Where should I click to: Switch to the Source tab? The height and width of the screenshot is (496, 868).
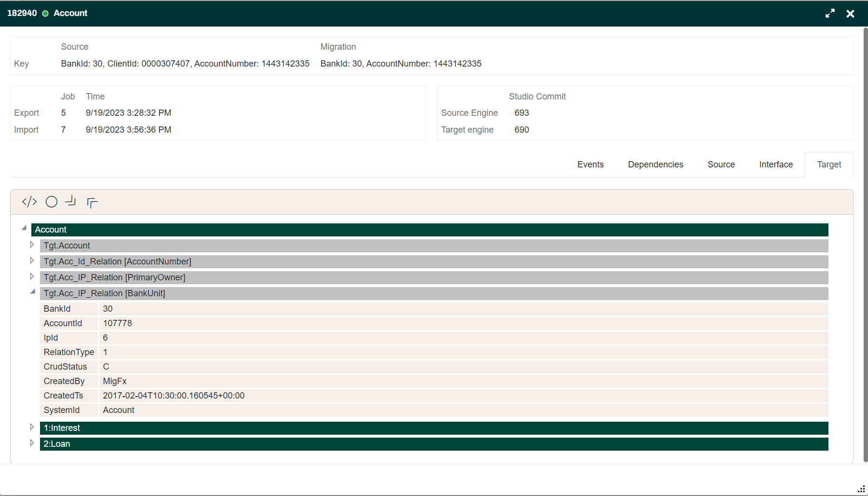coord(721,165)
